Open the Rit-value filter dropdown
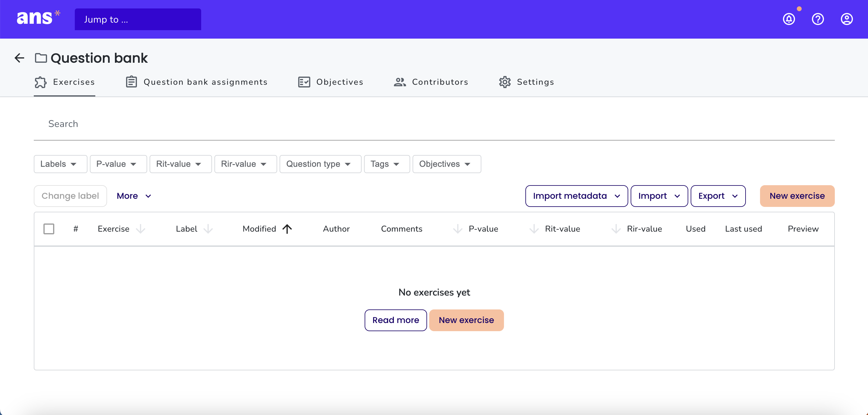Screen dimensions: 868x415 coord(181,164)
